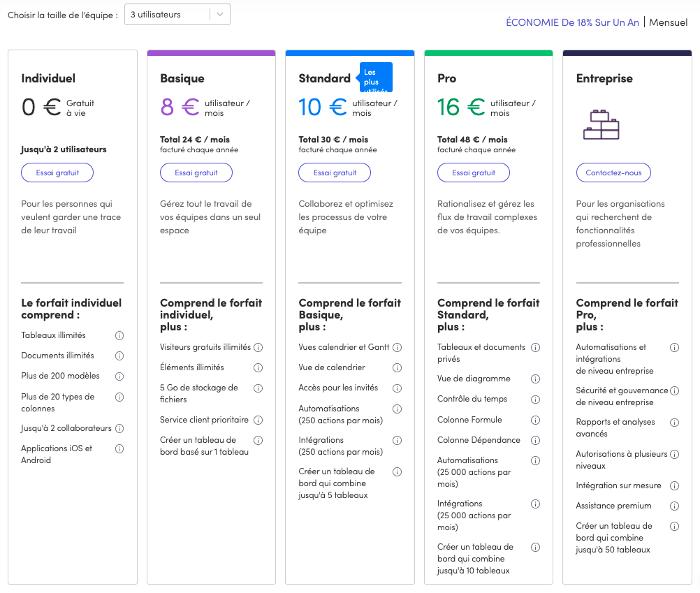Screen dimensions: 700x593
Task: Open info for tableau de bord jusqu'à 50 tableaux
Action: coord(675,526)
